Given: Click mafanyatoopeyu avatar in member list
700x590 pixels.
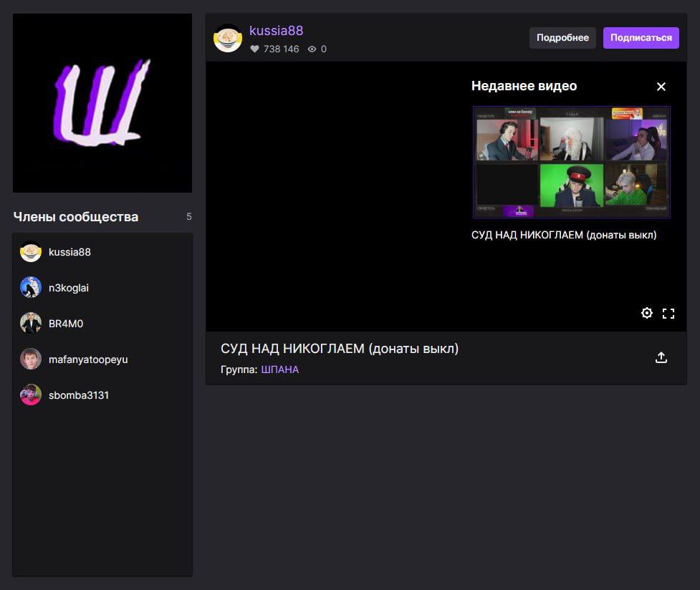Looking at the screenshot, I should click(x=31, y=359).
